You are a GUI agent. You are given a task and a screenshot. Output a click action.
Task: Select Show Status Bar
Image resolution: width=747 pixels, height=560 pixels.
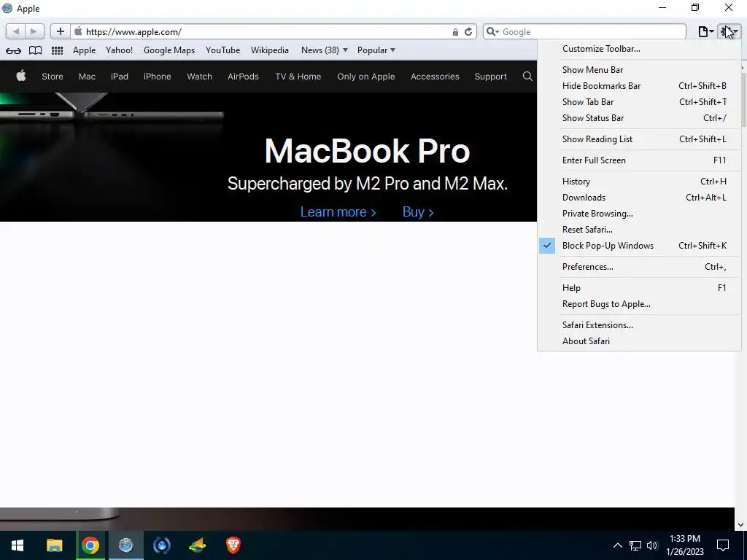point(639,118)
